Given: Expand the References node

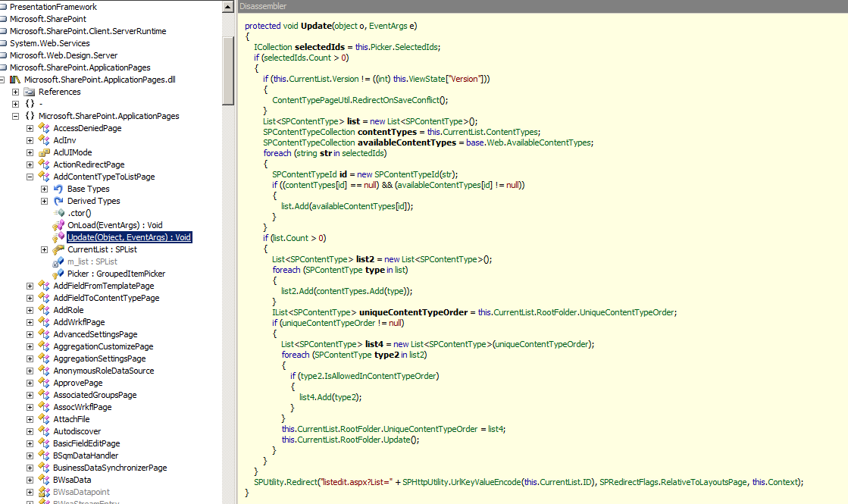Looking at the screenshot, I should coord(16,92).
